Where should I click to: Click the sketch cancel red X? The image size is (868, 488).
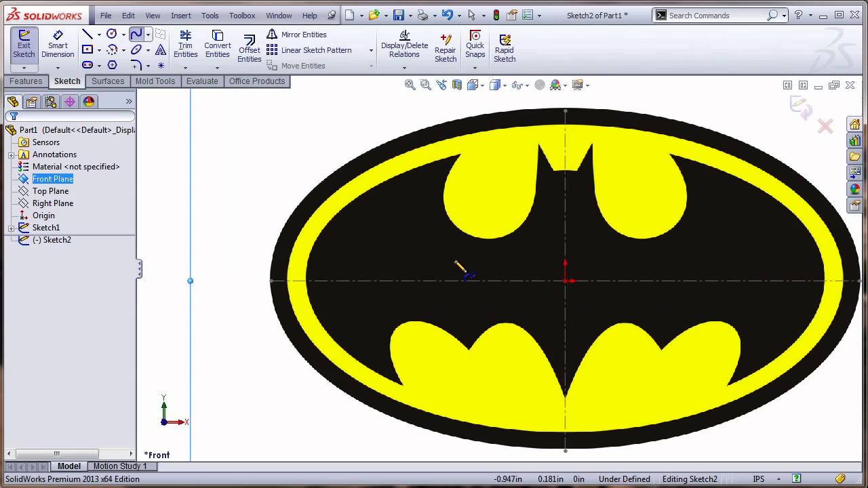click(825, 126)
